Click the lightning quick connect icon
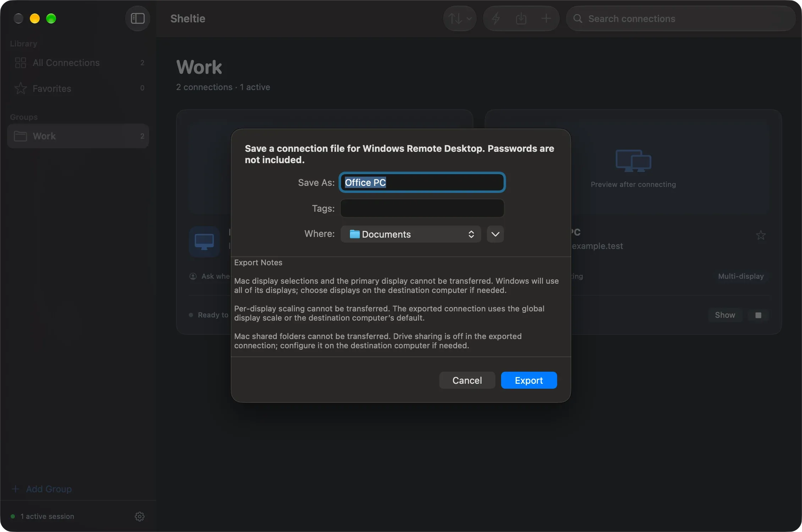This screenshot has width=802, height=532. [496, 18]
